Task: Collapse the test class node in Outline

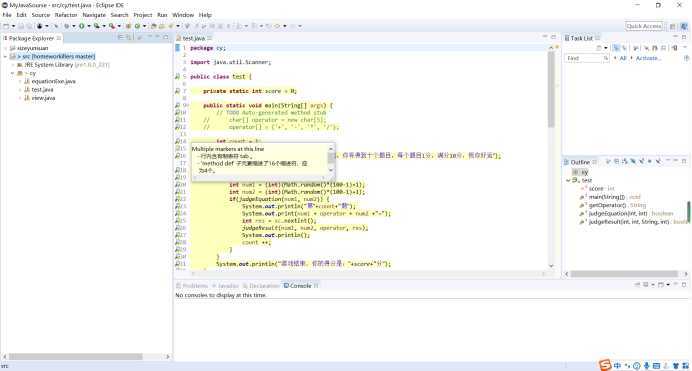Action: (x=568, y=180)
